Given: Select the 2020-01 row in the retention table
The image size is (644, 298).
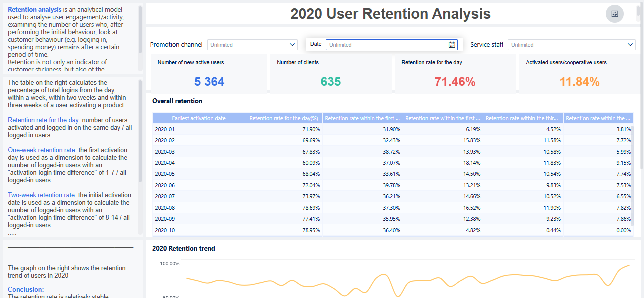Looking at the screenshot, I should click(x=165, y=129).
